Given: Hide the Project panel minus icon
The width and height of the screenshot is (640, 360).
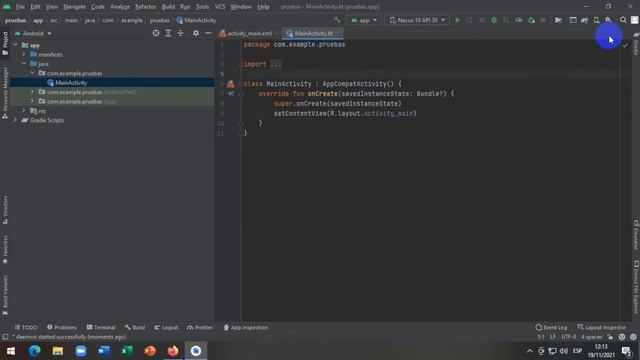Looking at the screenshot, I should pyautogui.click(x=208, y=33).
